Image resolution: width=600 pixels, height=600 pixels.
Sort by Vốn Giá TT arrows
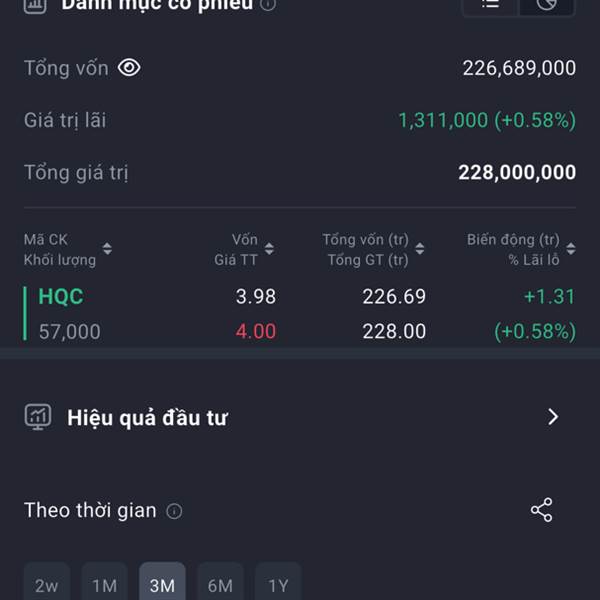pos(269,249)
